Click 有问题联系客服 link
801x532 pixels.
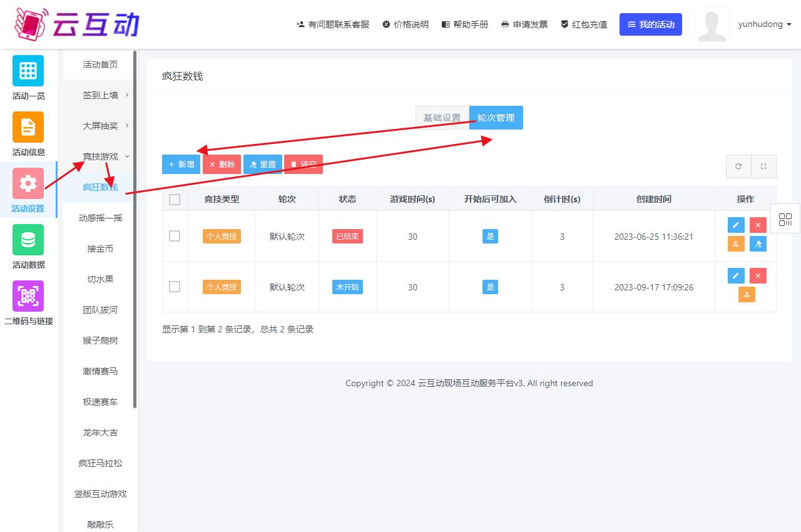pyautogui.click(x=333, y=24)
